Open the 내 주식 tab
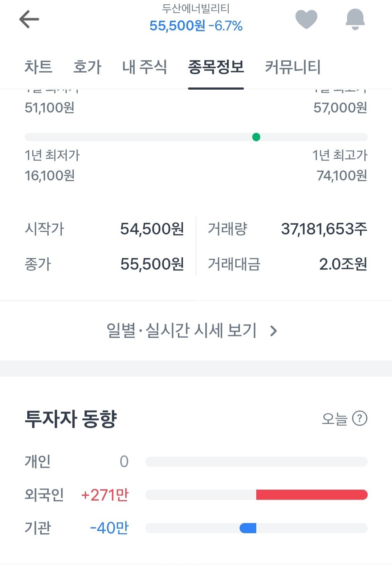 [144, 67]
